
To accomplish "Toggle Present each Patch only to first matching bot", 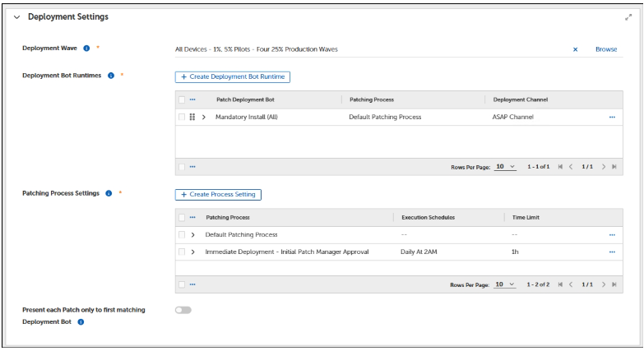I will (183, 310).
